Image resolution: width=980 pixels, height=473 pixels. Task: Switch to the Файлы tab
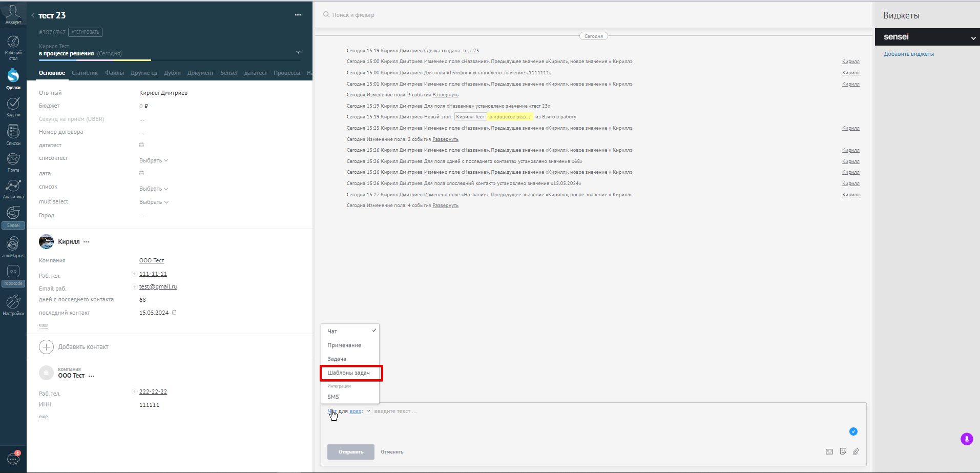coord(114,73)
